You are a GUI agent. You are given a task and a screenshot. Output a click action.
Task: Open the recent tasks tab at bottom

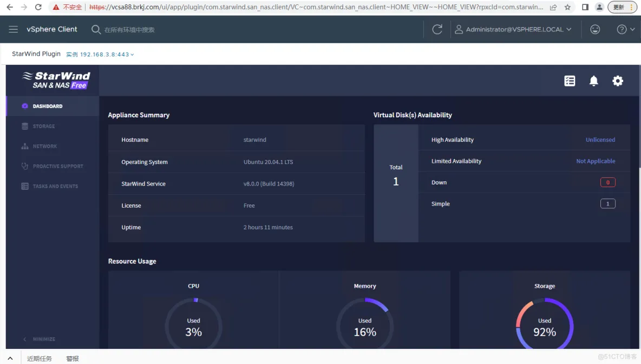click(39, 358)
